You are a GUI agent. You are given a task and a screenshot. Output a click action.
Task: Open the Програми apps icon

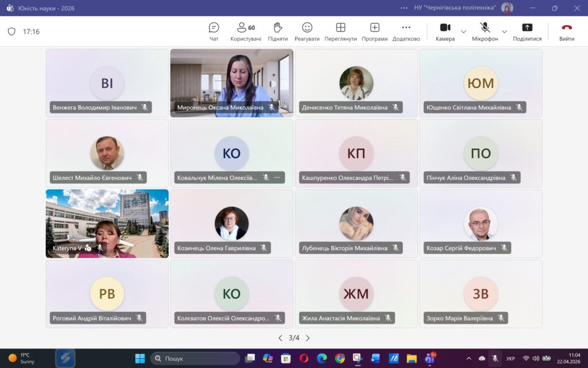tap(374, 28)
